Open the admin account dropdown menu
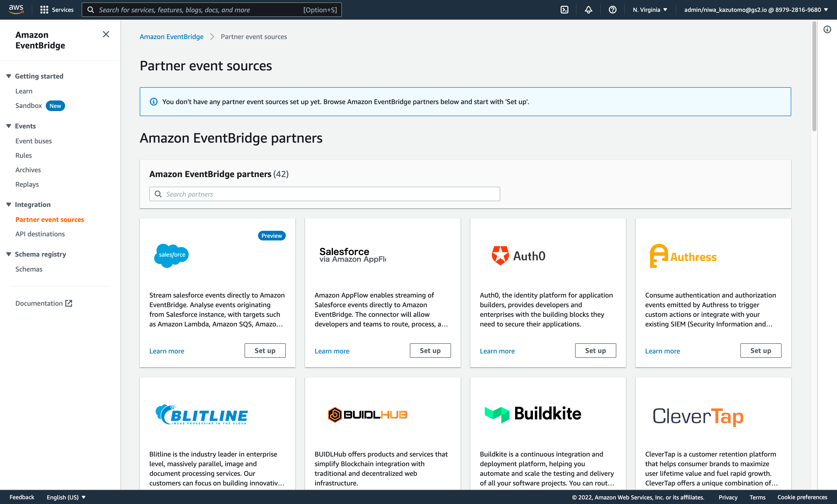837x504 pixels. (756, 10)
